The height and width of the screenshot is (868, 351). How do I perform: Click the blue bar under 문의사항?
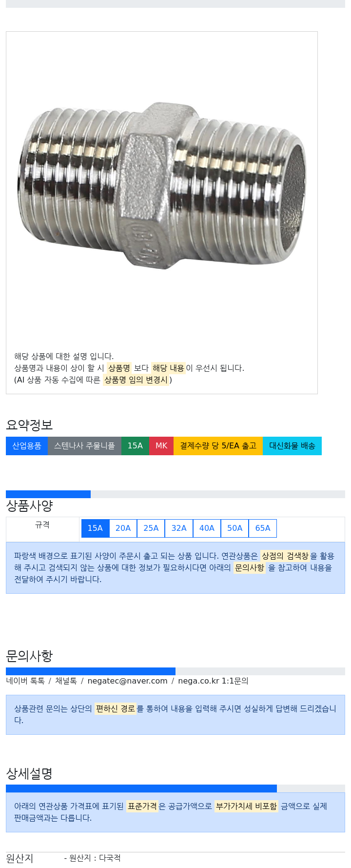(91, 671)
